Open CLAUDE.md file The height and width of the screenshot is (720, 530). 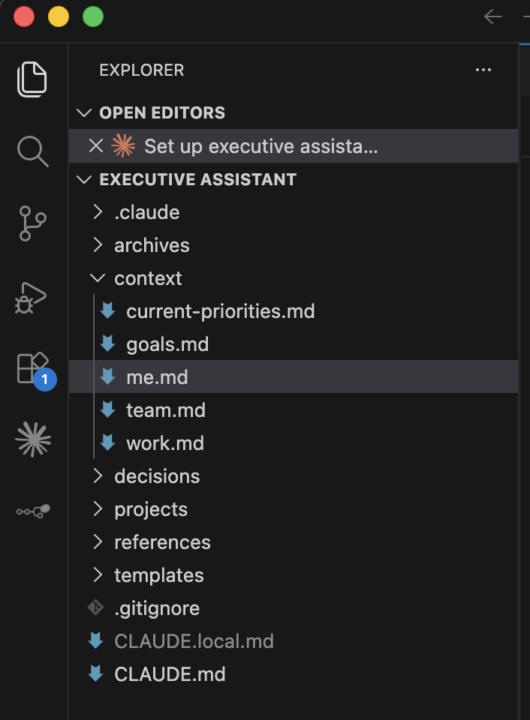[x=293, y=675]
